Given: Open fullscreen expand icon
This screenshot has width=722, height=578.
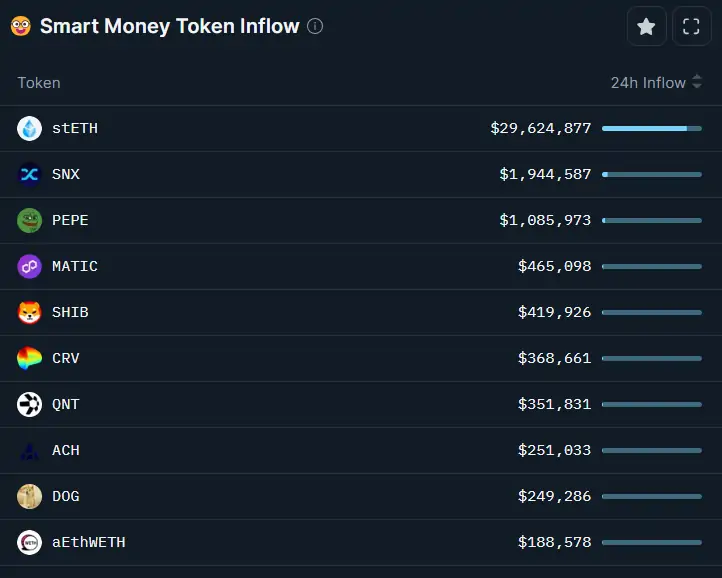Looking at the screenshot, I should pyautogui.click(x=691, y=26).
